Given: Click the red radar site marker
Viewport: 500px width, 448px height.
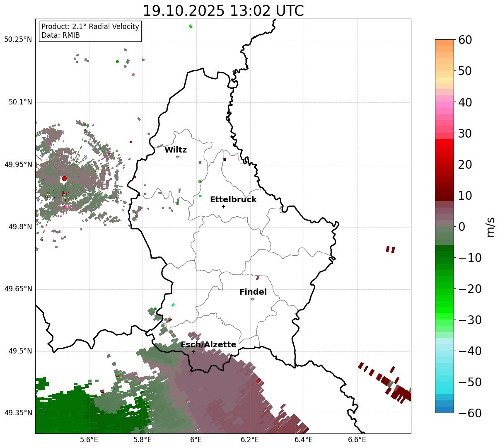Looking at the screenshot, I should coord(64,179).
